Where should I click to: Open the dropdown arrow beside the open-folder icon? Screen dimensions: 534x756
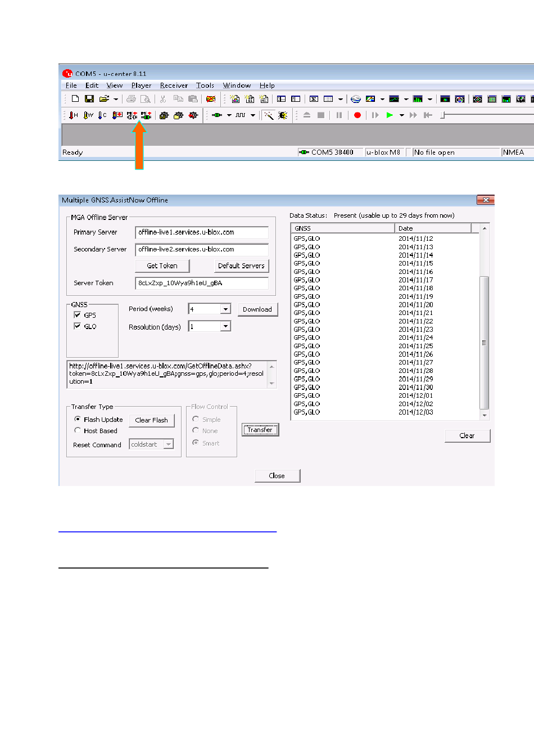coord(116,99)
